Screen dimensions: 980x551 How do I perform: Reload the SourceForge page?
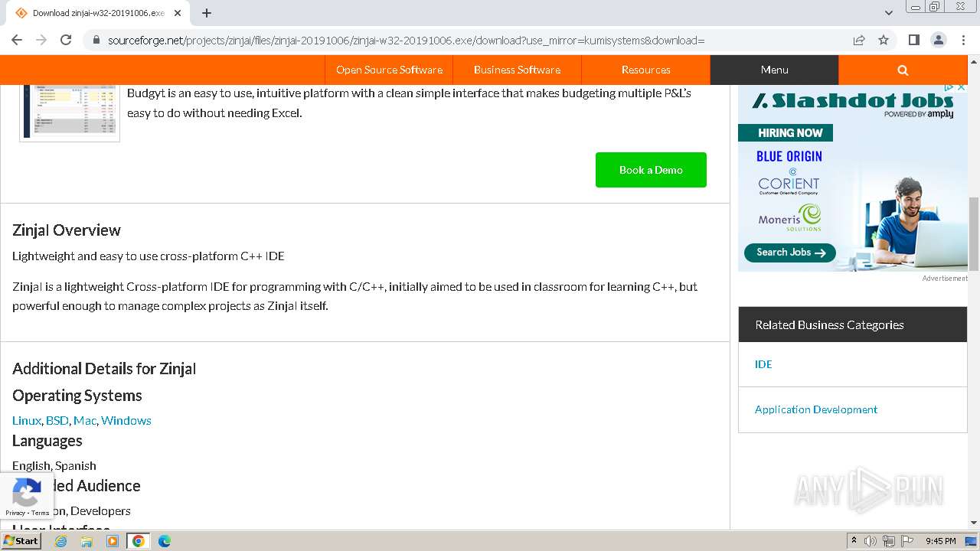[x=66, y=40]
